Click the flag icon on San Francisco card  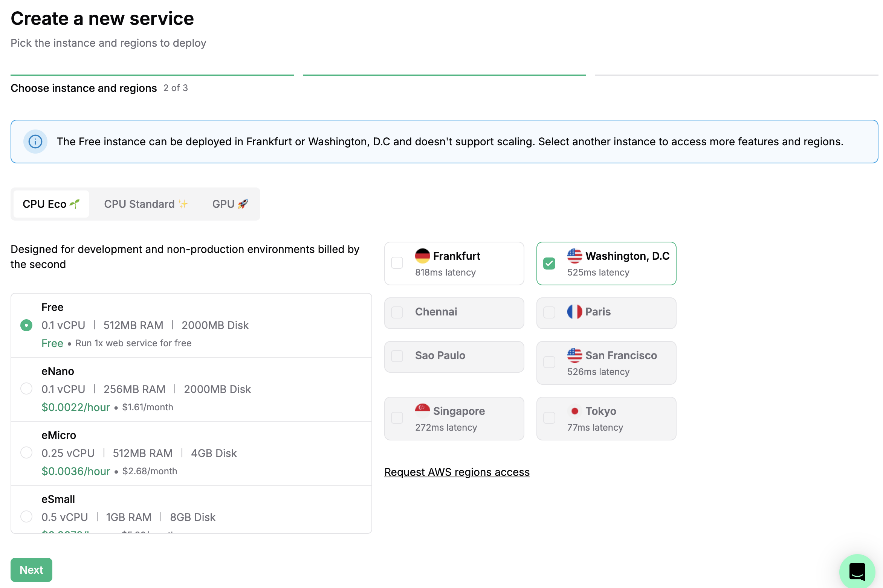574,355
